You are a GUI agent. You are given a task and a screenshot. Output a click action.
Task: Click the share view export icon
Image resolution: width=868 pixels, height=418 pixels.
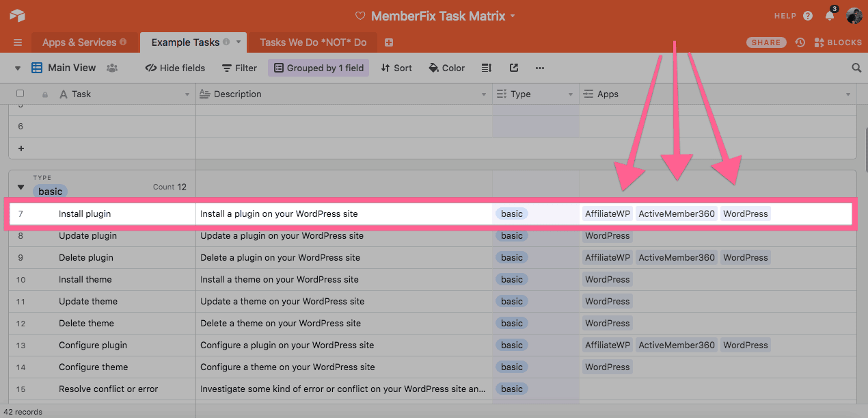[514, 68]
